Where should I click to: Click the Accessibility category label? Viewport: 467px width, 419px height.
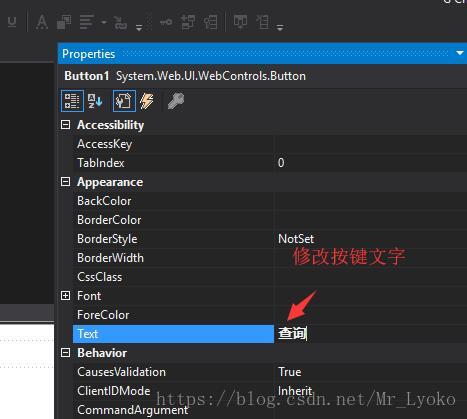(111, 125)
